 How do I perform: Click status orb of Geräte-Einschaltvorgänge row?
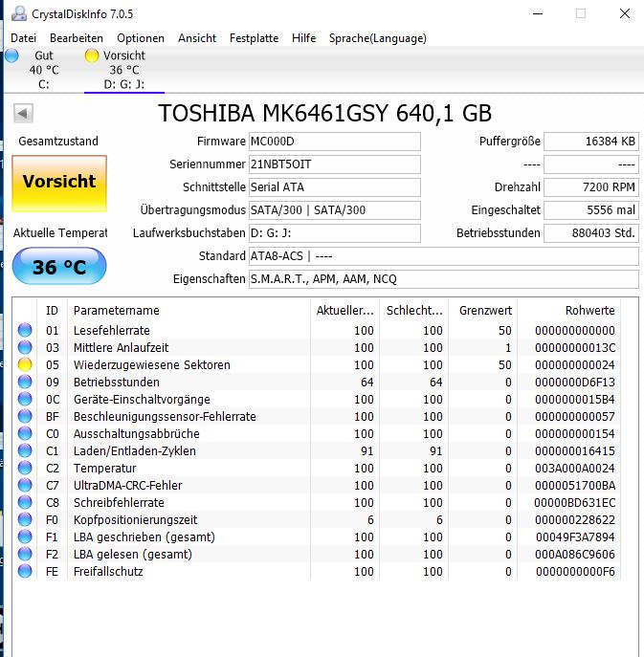(x=25, y=399)
